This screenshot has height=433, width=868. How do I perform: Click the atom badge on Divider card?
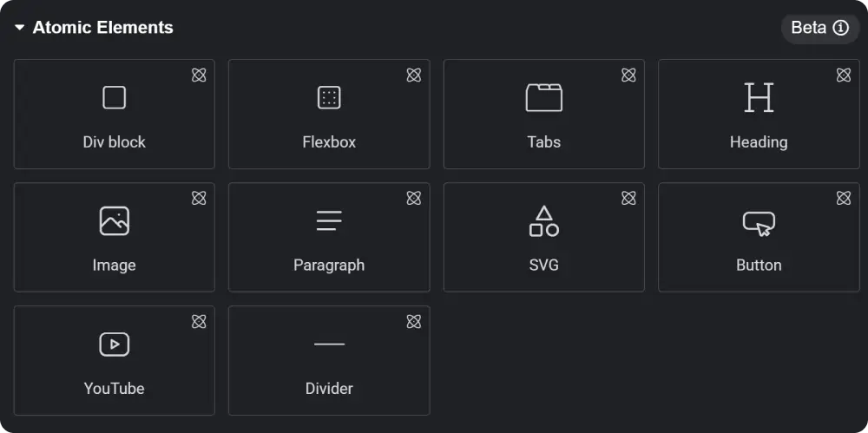(414, 322)
